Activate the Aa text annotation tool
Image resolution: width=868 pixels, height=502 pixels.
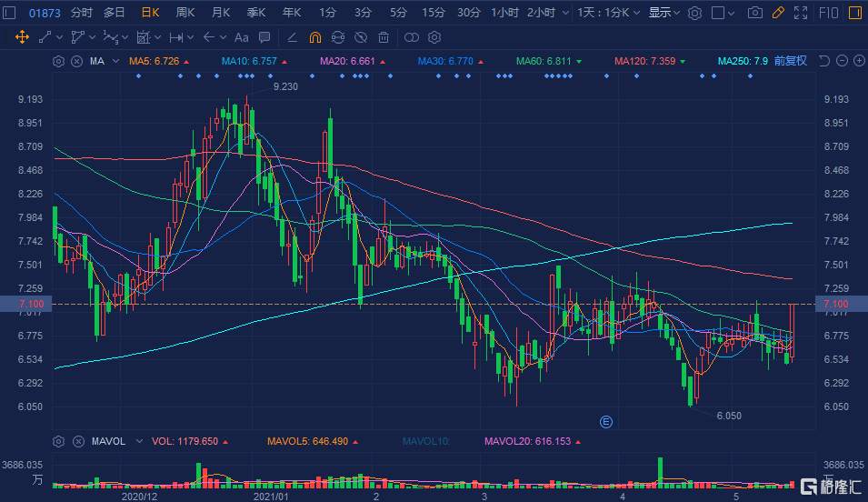[241, 37]
